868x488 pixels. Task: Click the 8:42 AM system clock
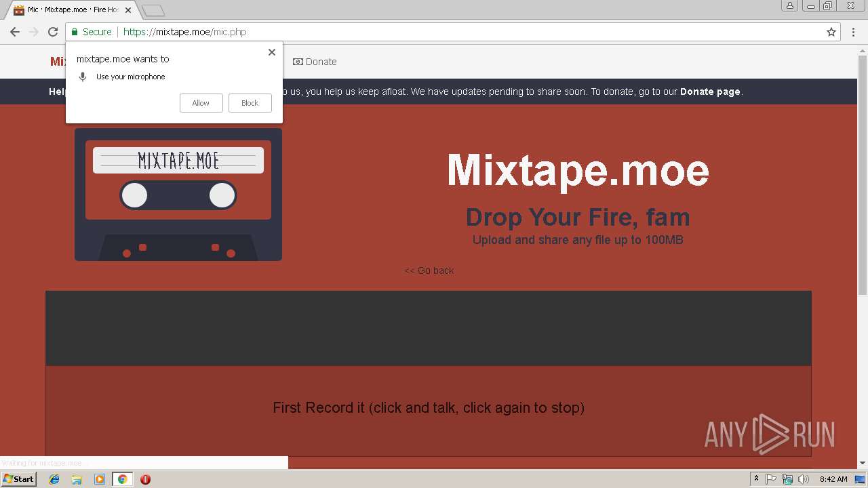point(833,479)
